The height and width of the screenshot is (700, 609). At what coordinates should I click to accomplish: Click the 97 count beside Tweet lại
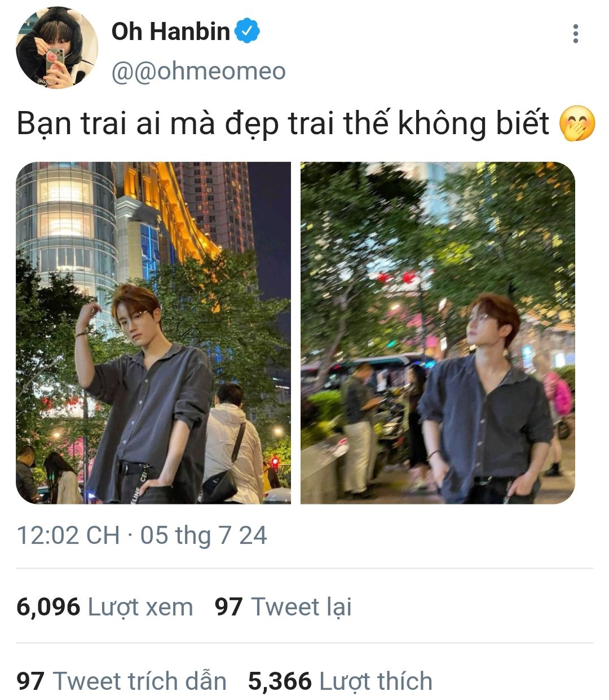point(228,607)
